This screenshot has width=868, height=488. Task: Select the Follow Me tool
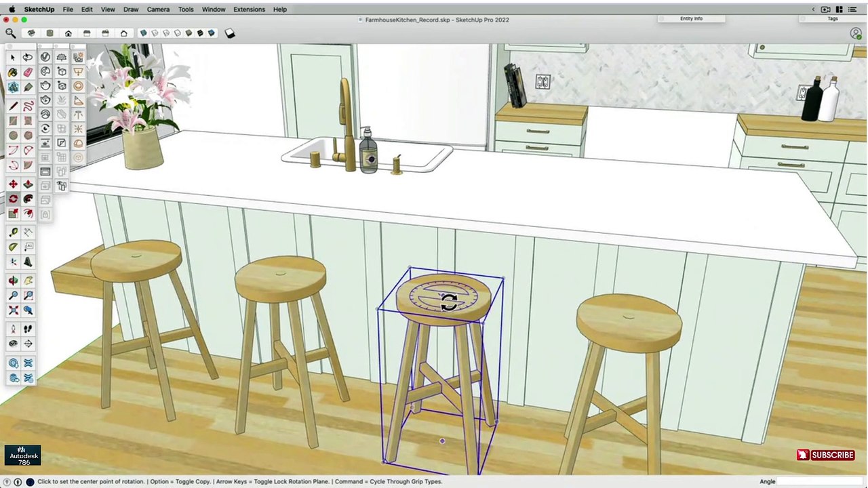pos(28,199)
